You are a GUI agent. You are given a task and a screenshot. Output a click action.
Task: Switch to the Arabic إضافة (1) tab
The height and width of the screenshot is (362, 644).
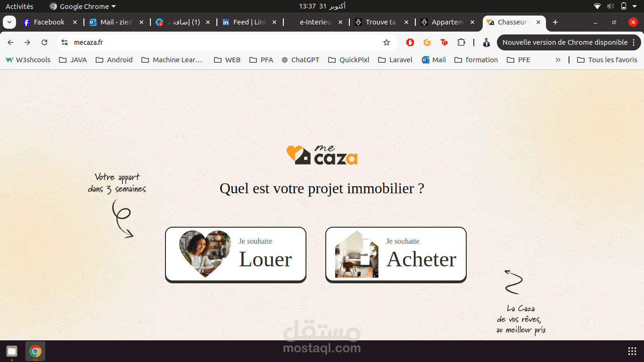(182, 22)
